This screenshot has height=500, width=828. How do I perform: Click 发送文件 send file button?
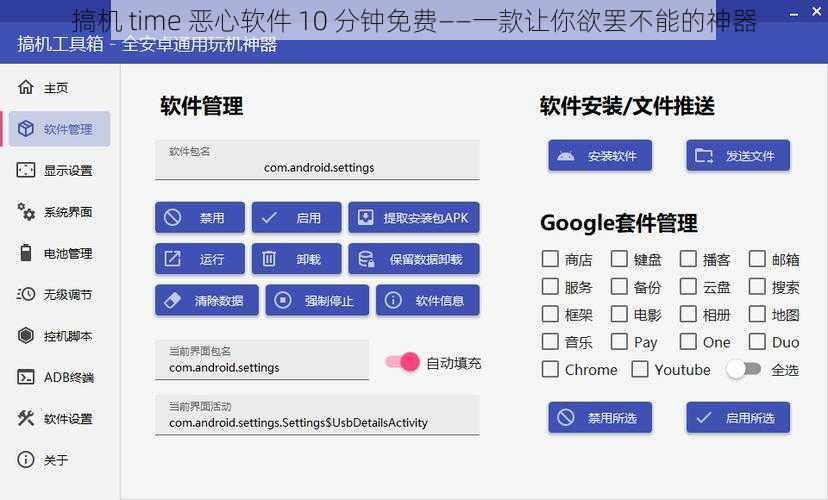tap(738, 156)
